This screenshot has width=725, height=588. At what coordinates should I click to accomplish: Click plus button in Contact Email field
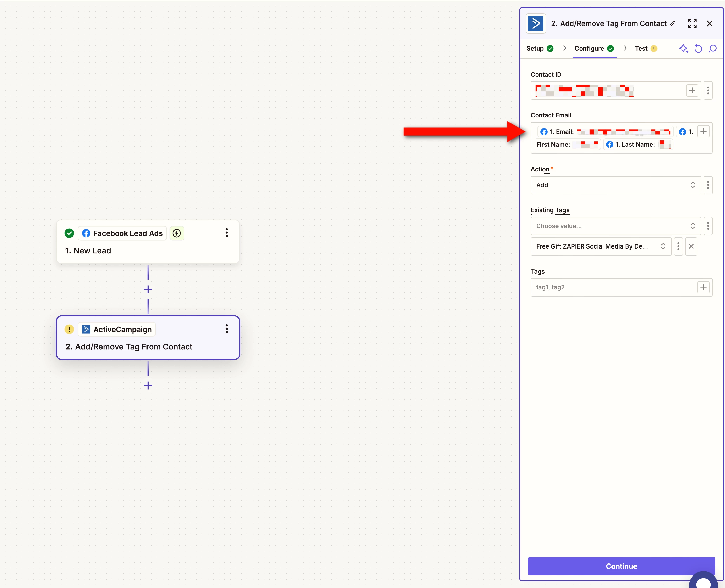pyautogui.click(x=703, y=132)
